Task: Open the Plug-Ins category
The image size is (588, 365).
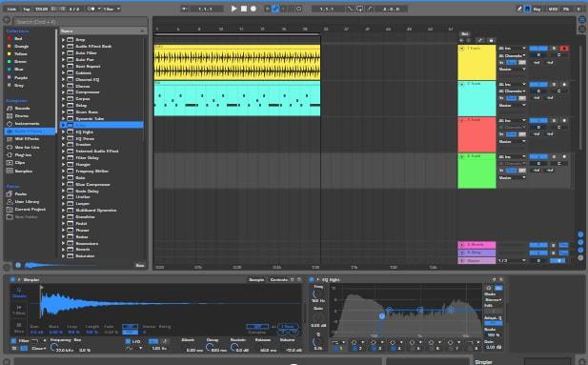Action: [23, 155]
